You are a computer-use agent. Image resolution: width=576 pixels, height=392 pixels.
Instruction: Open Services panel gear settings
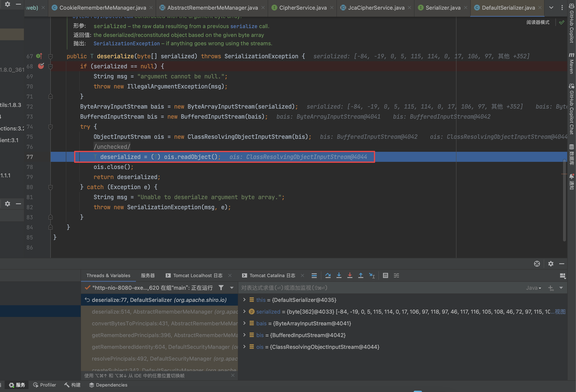[551, 264]
